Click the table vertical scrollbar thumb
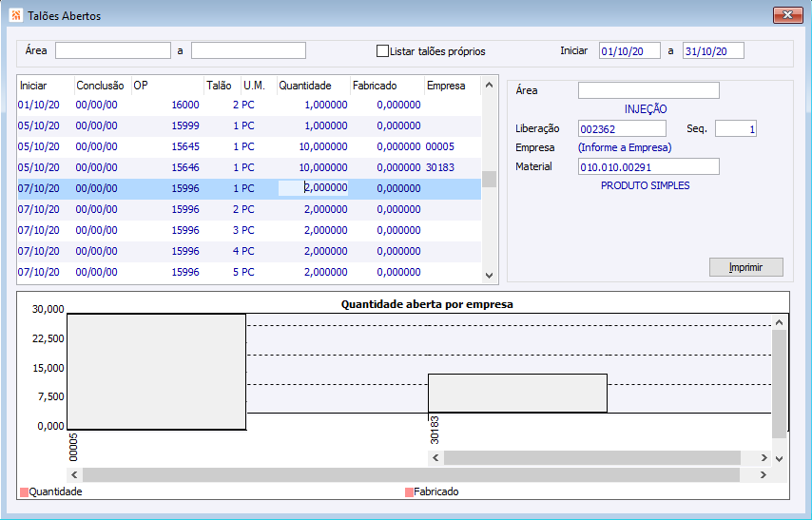This screenshot has height=520, width=812. coord(490,180)
